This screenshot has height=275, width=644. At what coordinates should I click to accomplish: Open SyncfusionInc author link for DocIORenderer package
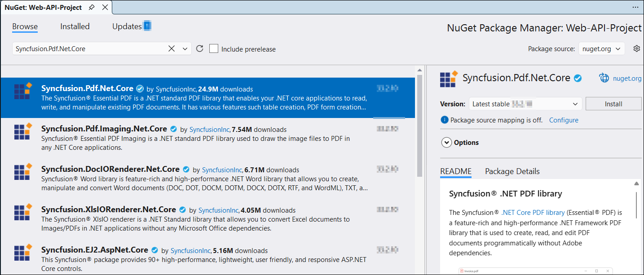(222, 170)
